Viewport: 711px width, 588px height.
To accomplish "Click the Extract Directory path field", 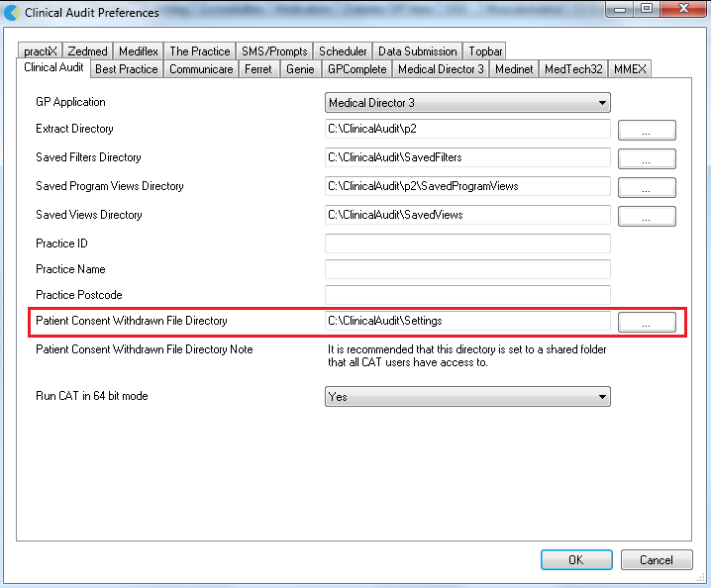I will click(x=467, y=129).
